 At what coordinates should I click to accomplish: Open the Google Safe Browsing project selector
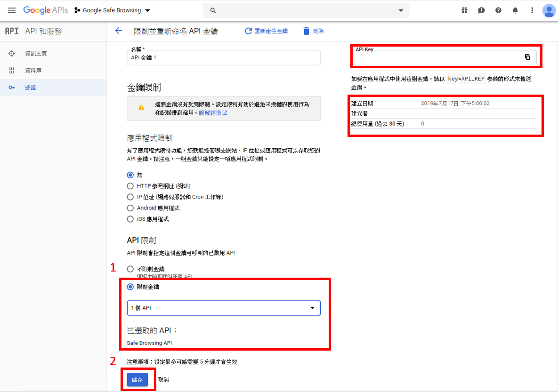pos(113,10)
